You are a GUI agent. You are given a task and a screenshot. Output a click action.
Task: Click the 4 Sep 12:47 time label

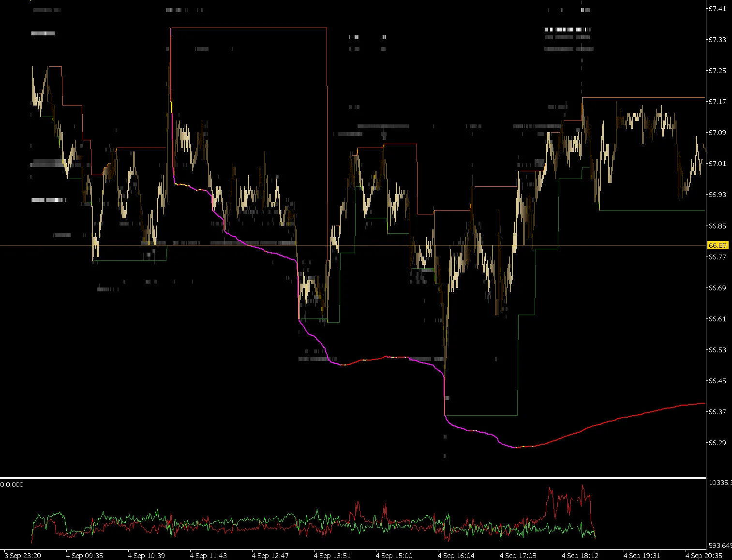[x=270, y=556]
